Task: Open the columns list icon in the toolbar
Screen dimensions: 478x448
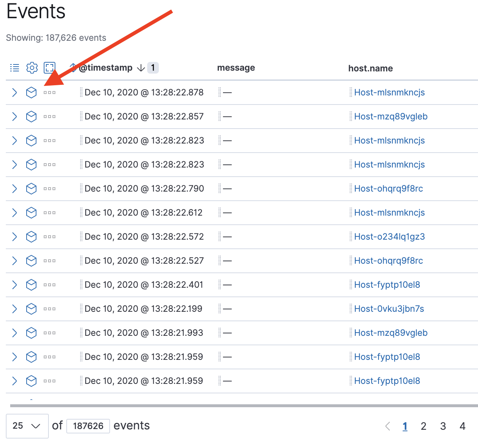Action: click(x=14, y=67)
